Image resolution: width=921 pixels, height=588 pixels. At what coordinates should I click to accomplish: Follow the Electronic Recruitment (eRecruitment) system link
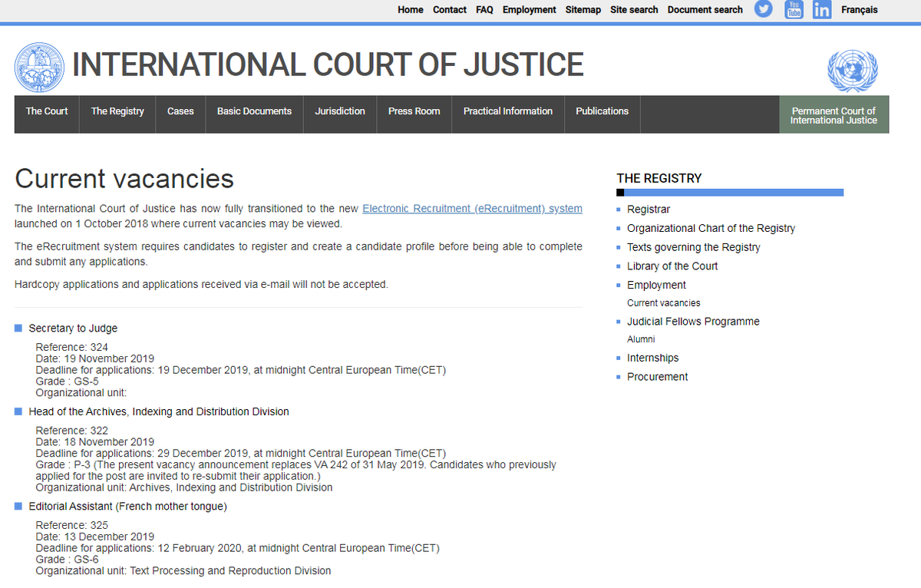472,209
